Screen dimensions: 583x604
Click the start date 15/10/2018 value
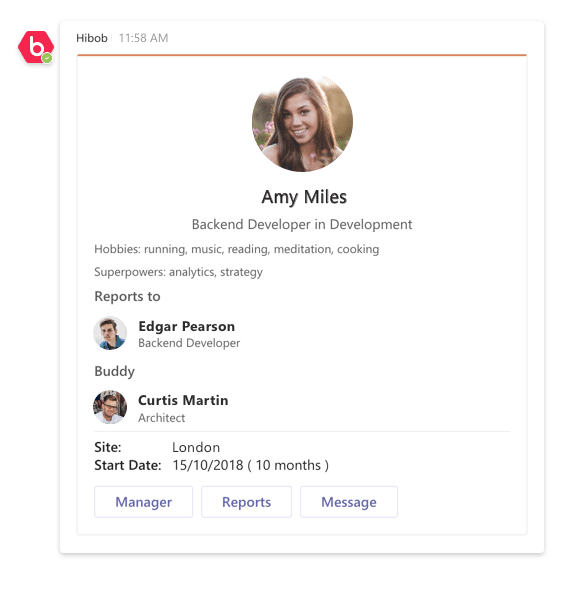click(250, 465)
